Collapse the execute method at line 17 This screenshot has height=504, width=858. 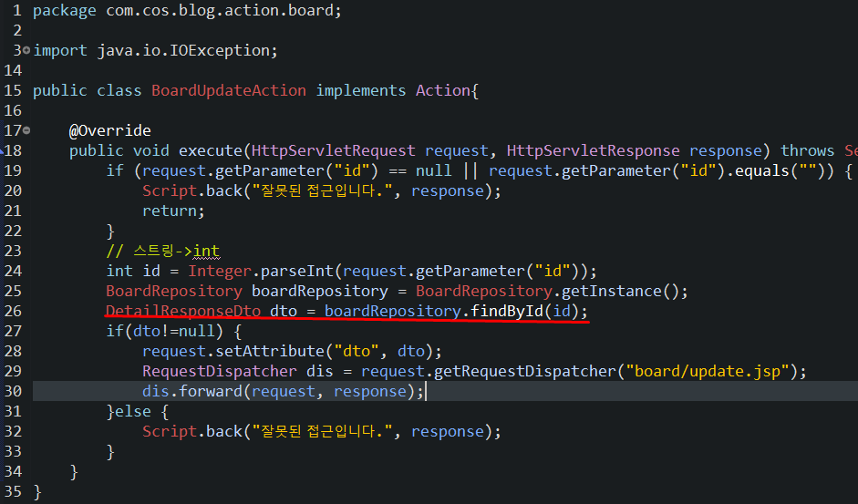click(26, 130)
